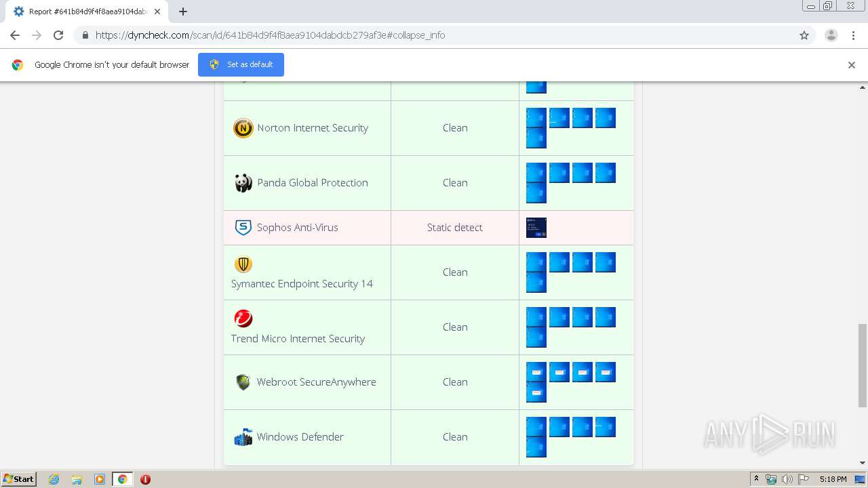
Task: View site security info via lock icon
Action: pyautogui.click(x=85, y=35)
